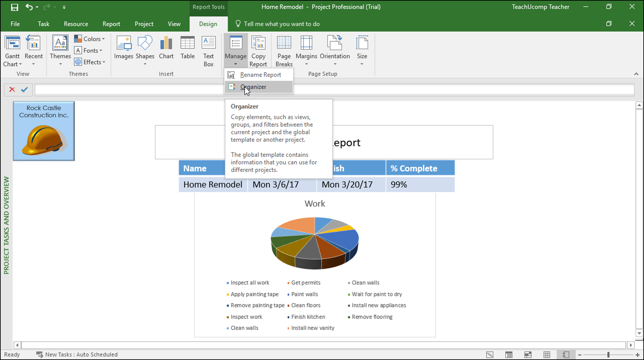Click the Copy Report button
The image size is (644, 360).
[x=258, y=51]
